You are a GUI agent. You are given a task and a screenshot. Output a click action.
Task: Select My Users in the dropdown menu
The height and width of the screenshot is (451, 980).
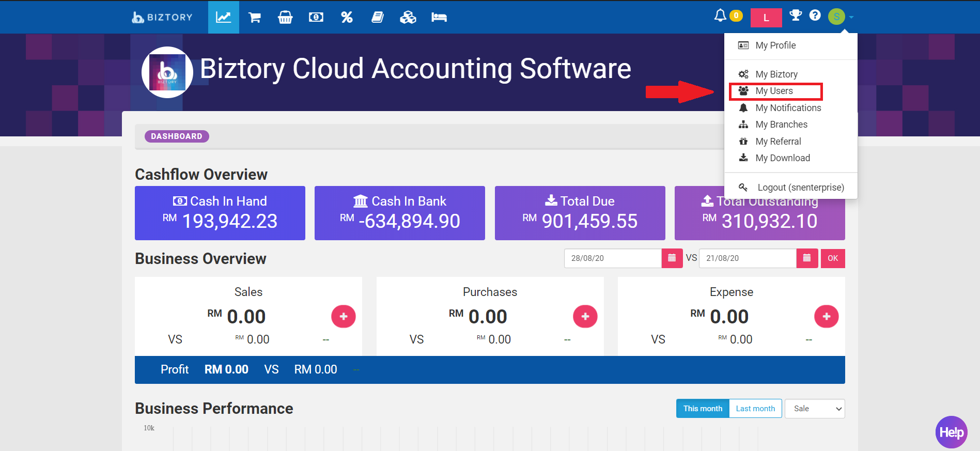click(775, 91)
